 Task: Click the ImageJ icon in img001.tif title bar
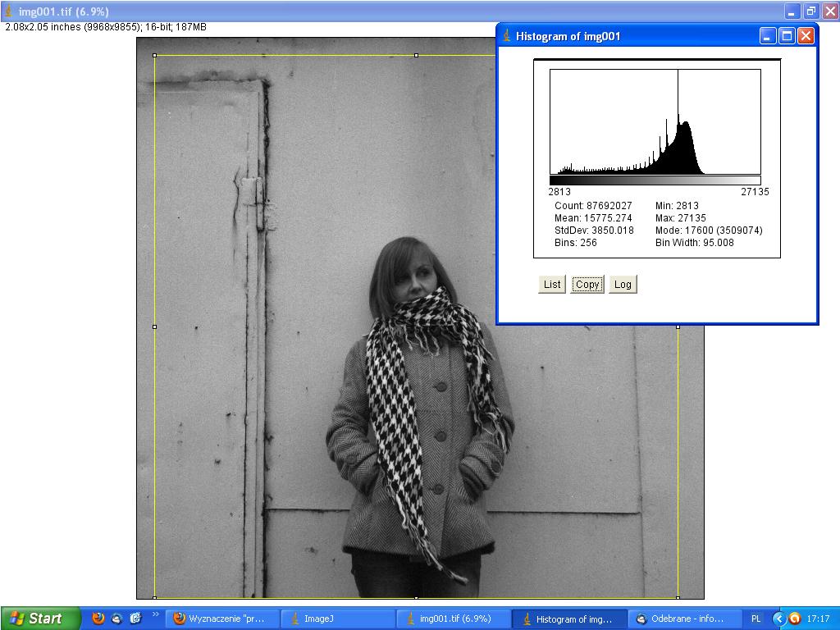tap(9, 11)
